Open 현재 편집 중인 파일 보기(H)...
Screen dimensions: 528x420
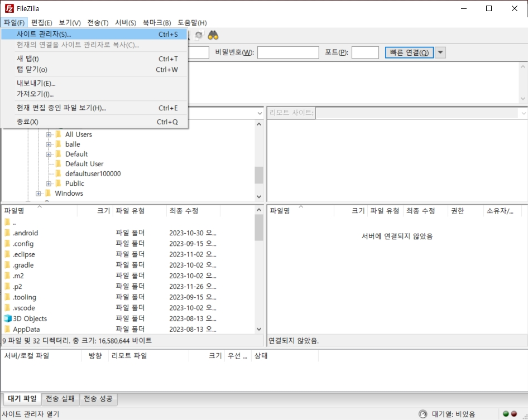tap(94, 108)
